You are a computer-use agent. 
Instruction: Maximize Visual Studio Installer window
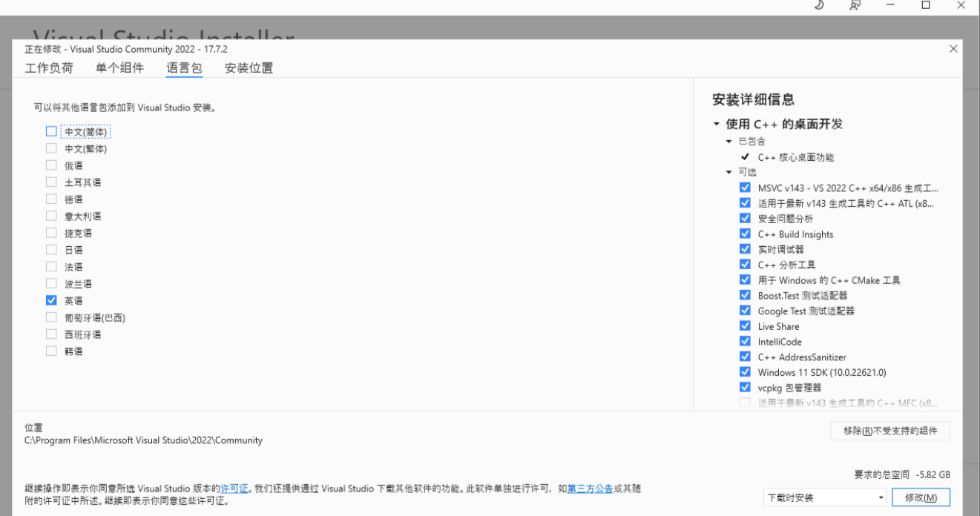[926, 5]
